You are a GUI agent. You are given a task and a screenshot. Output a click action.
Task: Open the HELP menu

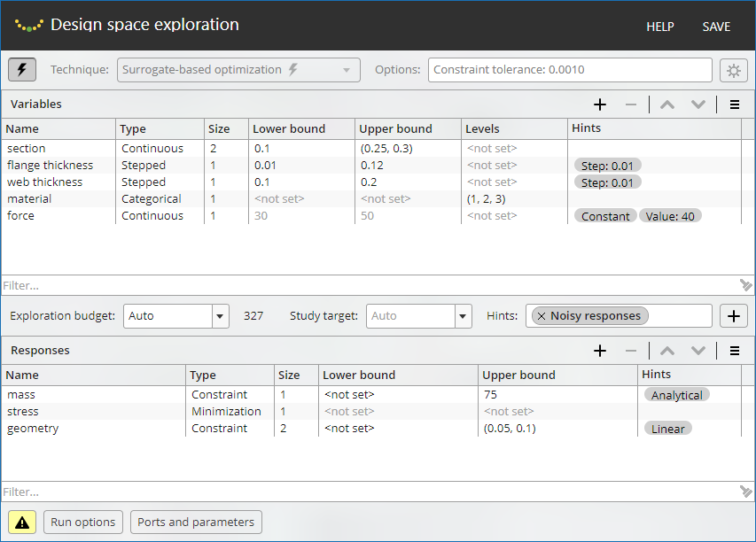coord(659,27)
